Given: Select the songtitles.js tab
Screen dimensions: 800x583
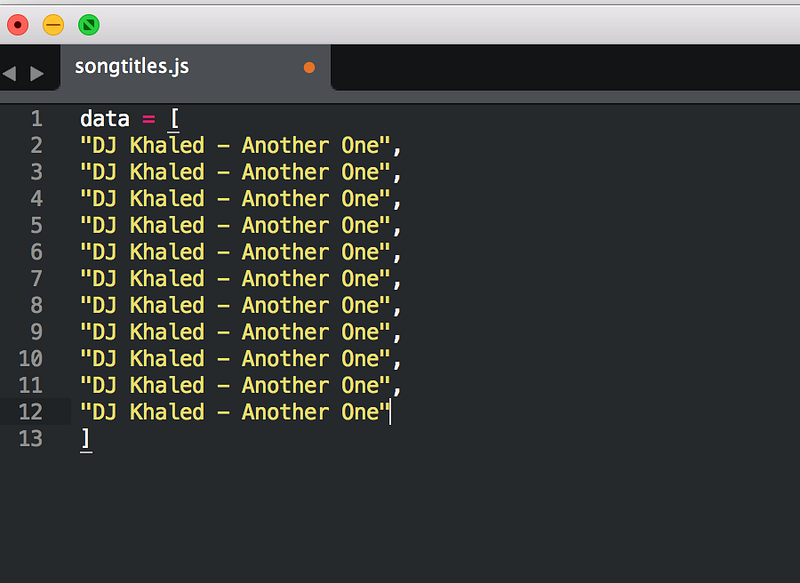Looking at the screenshot, I should 195,67.
